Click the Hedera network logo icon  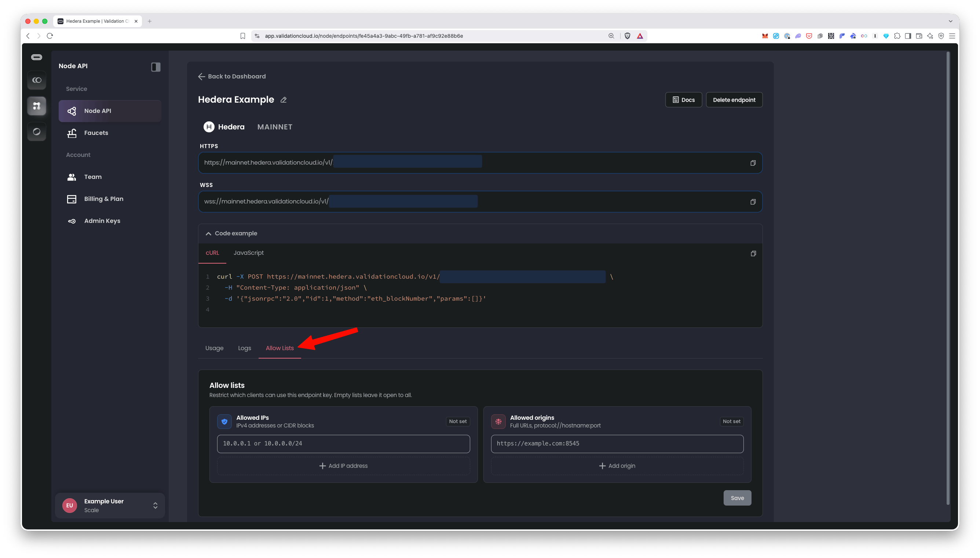tap(209, 127)
